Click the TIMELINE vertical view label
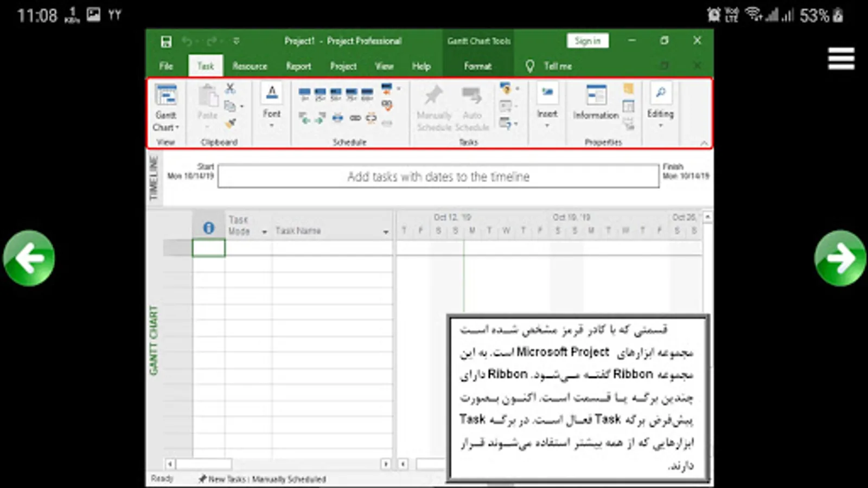The height and width of the screenshot is (488, 868). click(x=154, y=177)
